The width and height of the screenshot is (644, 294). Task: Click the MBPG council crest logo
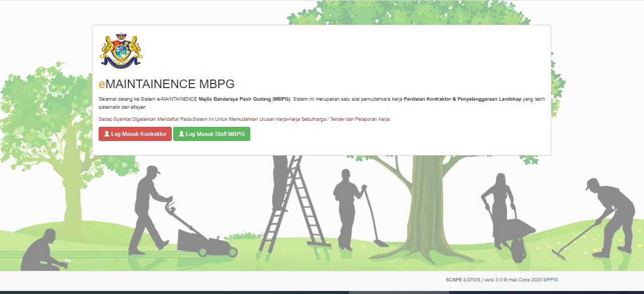tap(121, 50)
